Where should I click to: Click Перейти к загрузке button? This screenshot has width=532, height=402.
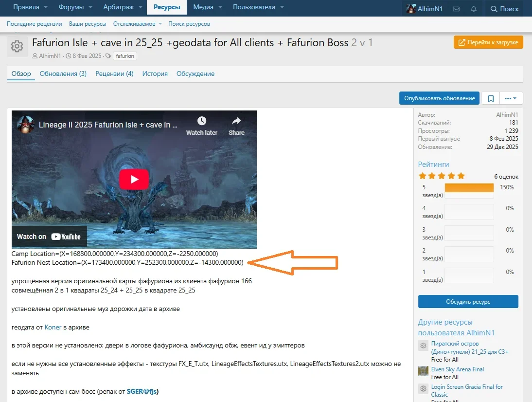488,42
